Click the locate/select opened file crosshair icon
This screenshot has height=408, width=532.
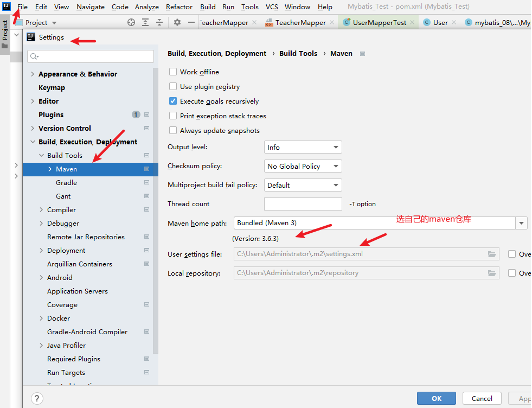coord(131,22)
